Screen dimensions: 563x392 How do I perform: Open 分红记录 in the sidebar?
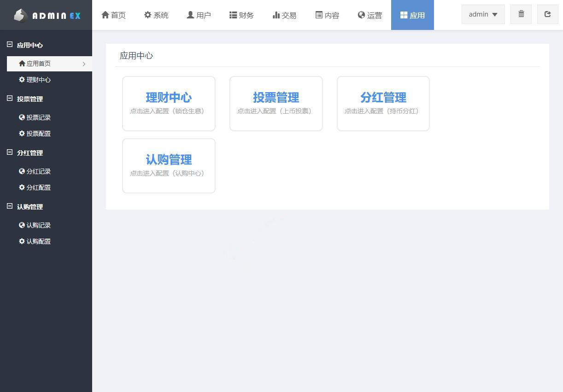(x=35, y=171)
